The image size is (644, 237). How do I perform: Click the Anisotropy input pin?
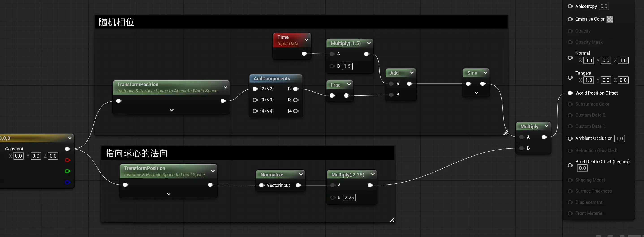click(x=570, y=6)
